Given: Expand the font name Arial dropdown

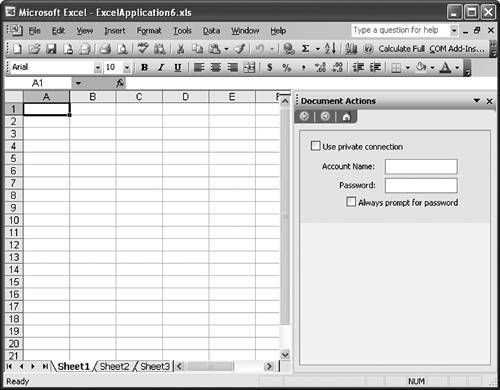Looking at the screenshot, I should (97, 68).
